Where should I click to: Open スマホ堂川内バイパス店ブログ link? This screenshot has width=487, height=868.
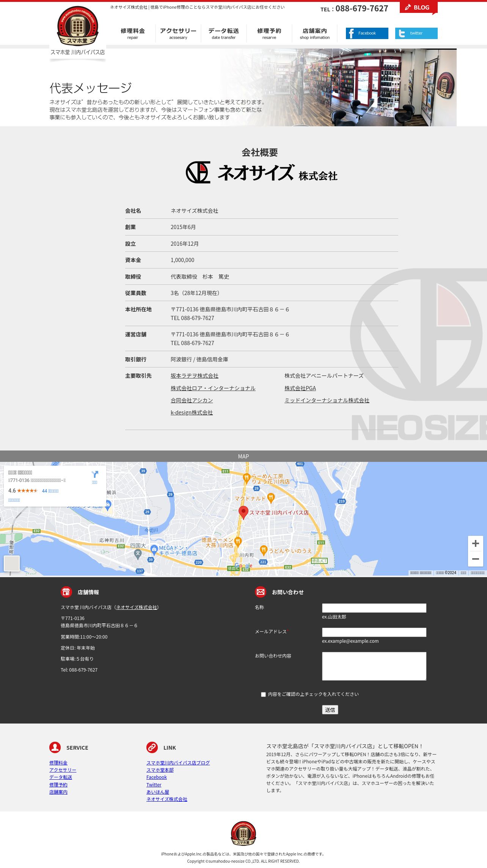(178, 763)
